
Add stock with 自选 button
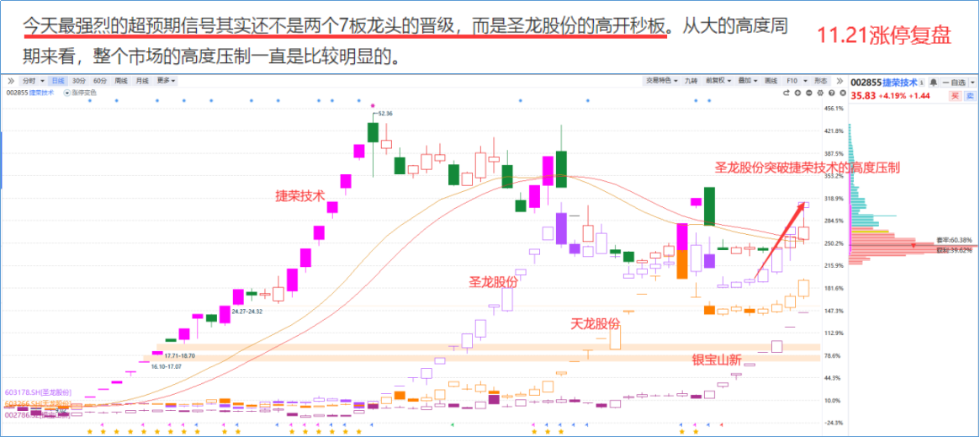point(954,83)
